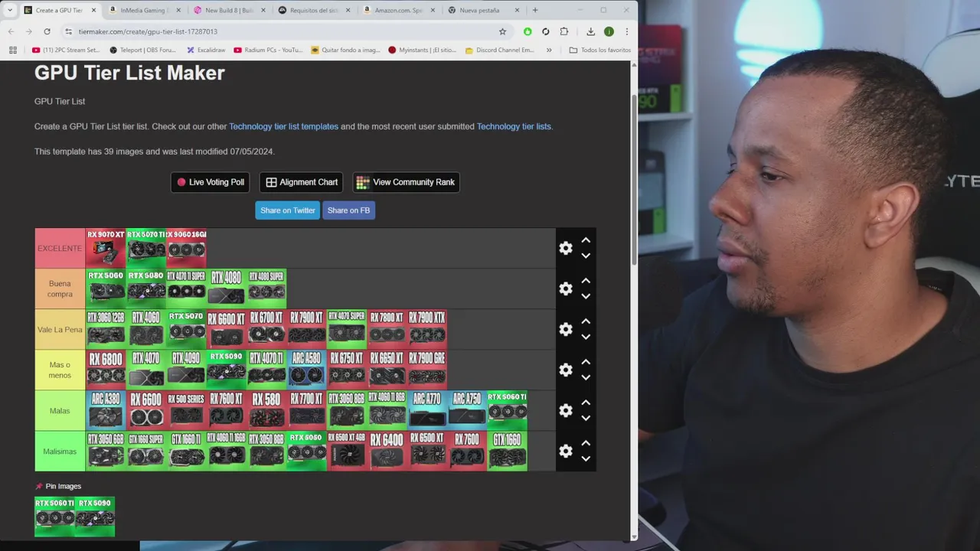Image resolution: width=980 pixels, height=551 pixels.
Task: Select pinned RTX 5090 image under Pin Images
Action: coord(95,517)
